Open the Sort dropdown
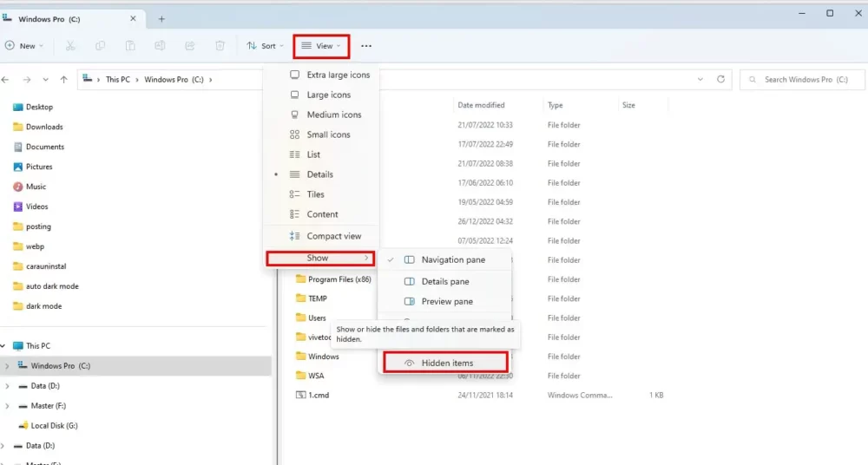The width and height of the screenshot is (868, 465). click(x=264, y=46)
